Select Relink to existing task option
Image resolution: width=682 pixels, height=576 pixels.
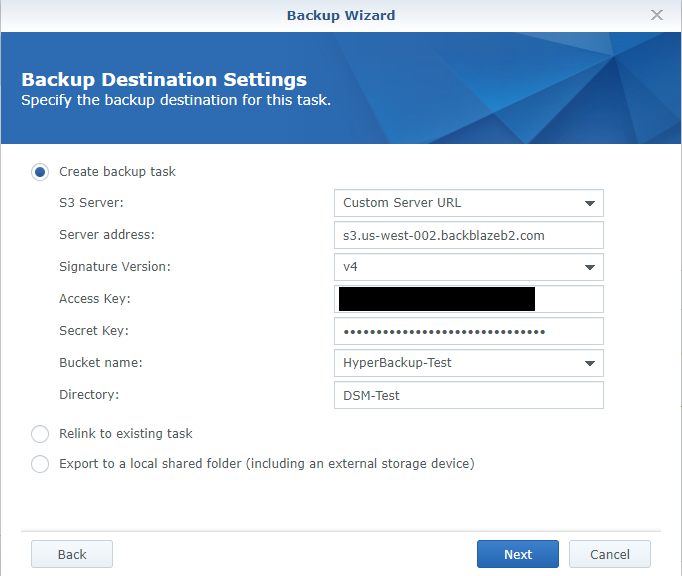click(x=40, y=434)
